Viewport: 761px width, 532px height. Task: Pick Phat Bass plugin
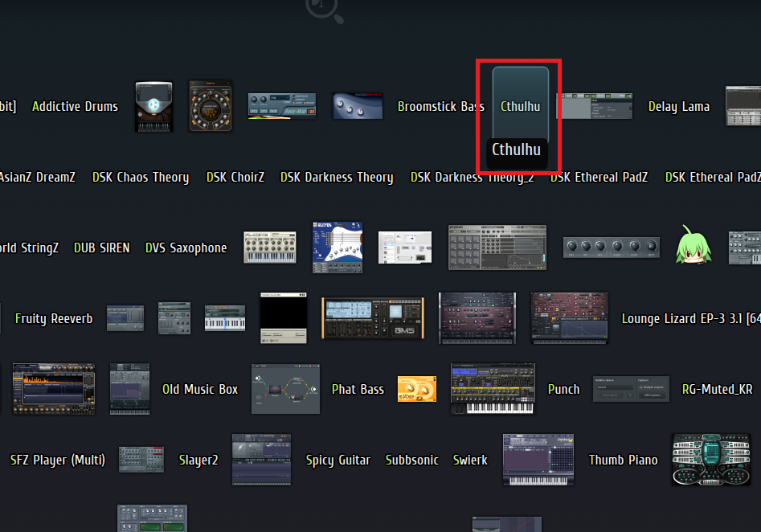[358, 389]
